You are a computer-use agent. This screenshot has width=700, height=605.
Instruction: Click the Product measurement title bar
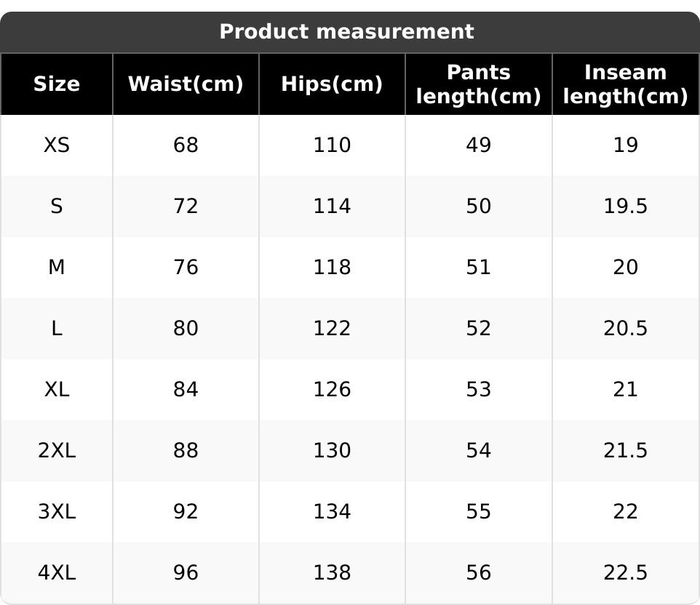tap(346, 32)
